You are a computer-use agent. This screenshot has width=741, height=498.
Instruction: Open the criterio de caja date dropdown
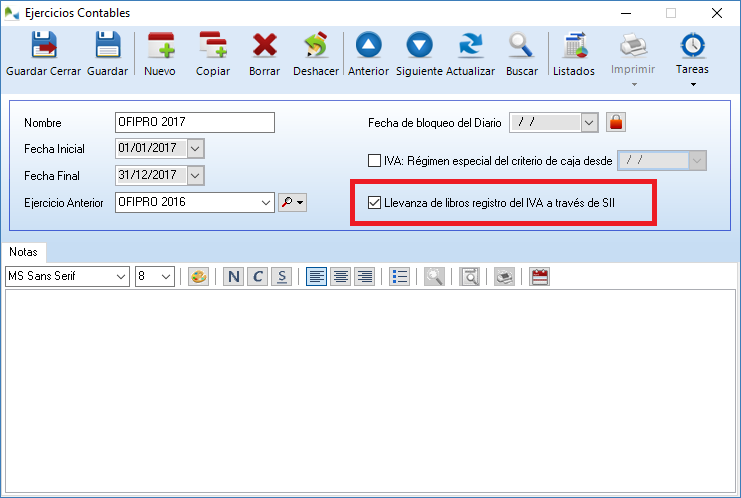697,161
